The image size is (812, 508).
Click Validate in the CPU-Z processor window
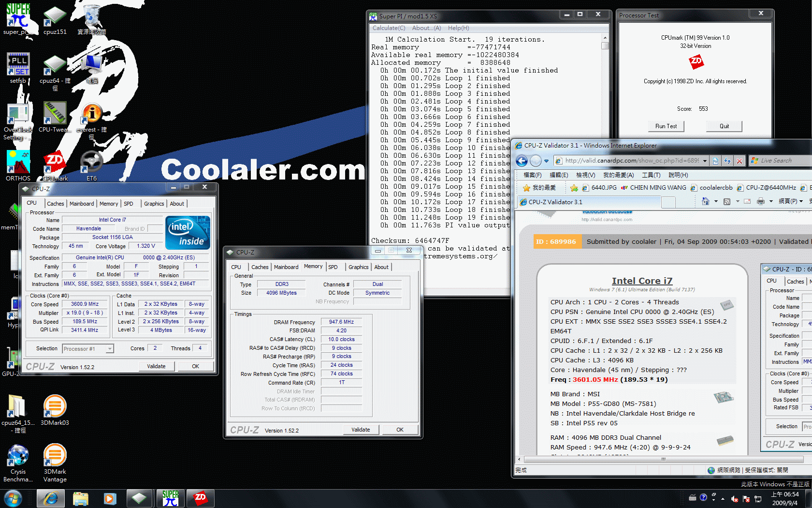coord(156,366)
